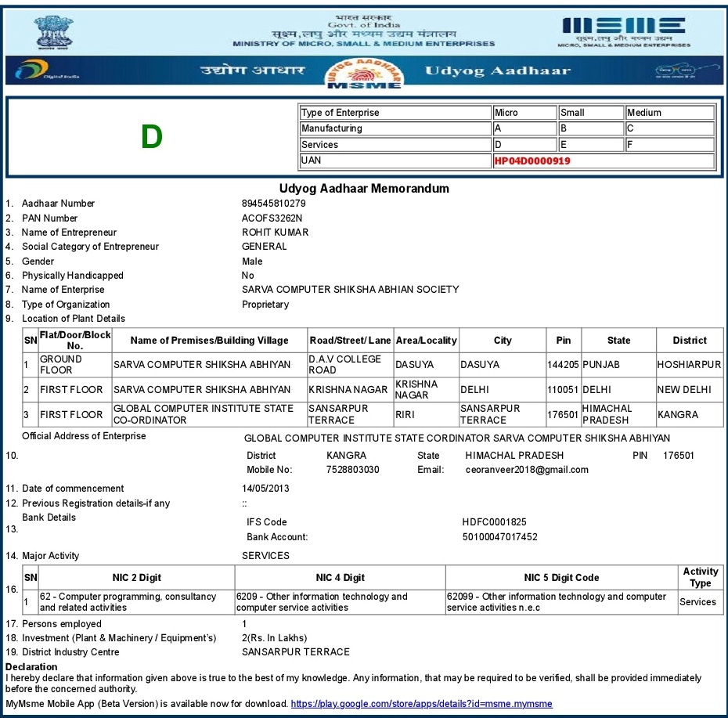Click the Hindi 'उद्योग आधार' banner title
Image resolution: width=728 pixels, height=718 pixels.
pos(252,71)
